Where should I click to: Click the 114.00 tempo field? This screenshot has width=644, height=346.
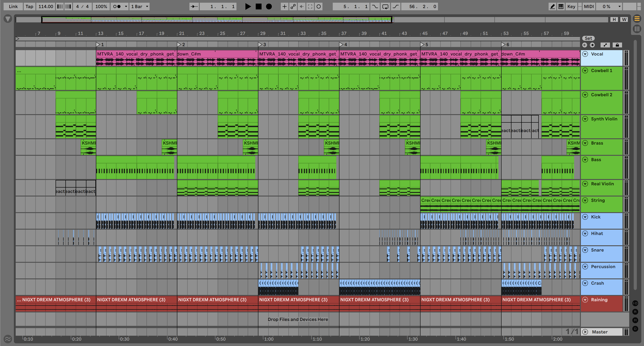point(45,6)
